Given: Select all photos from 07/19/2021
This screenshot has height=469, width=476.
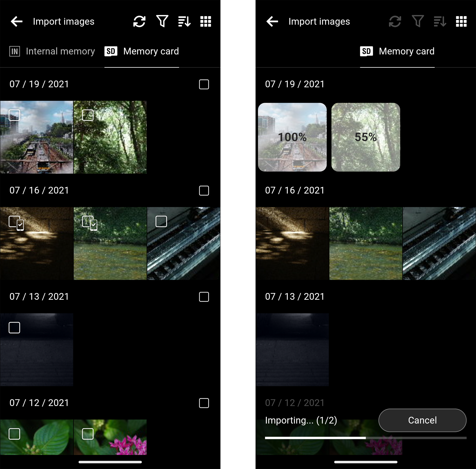Looking at the screenshot, I should point(204,84).
